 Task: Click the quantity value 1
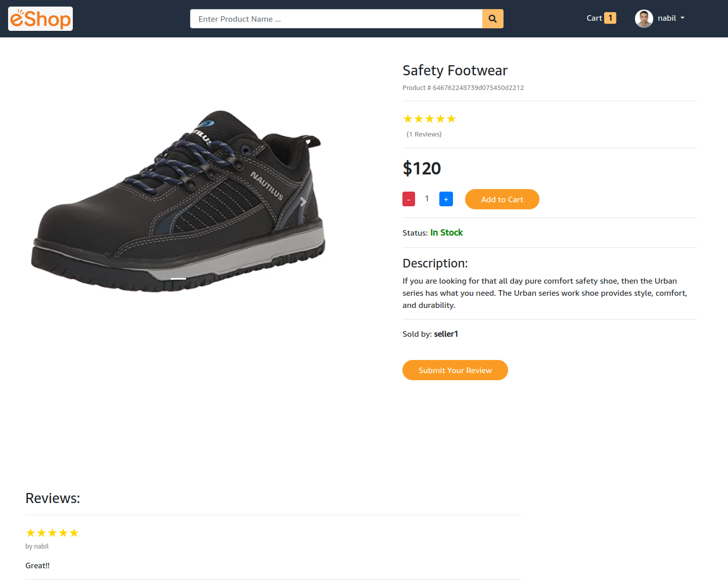(x=427, y=199)
